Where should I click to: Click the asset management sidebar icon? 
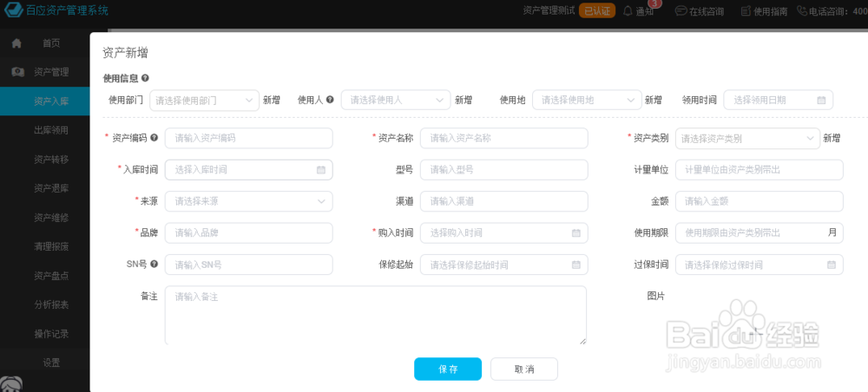tap(17, 72)
